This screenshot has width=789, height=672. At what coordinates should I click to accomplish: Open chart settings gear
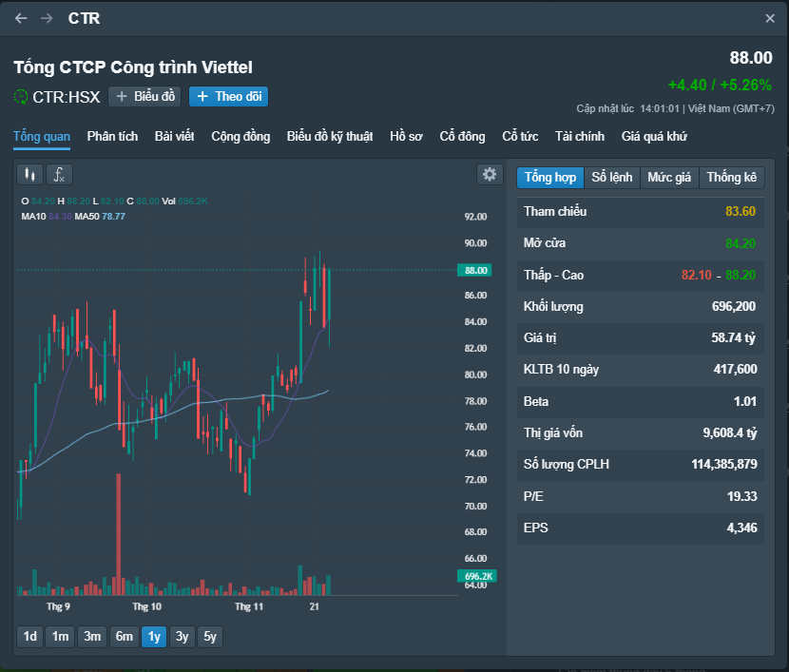[x=490, y=175]
